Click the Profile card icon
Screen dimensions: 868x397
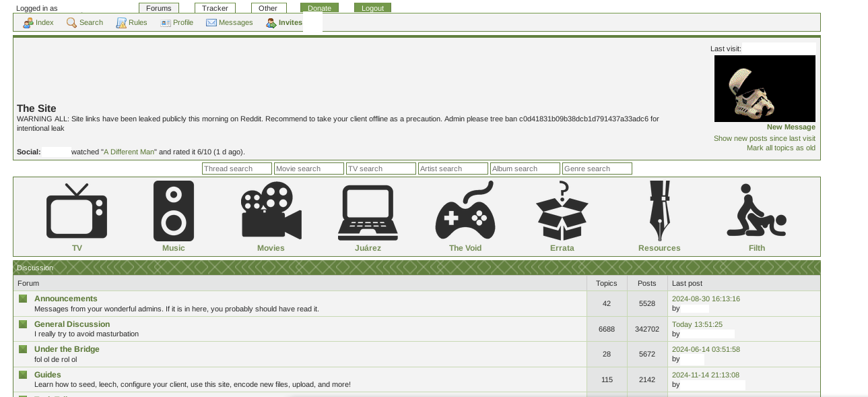coord(166,23)
